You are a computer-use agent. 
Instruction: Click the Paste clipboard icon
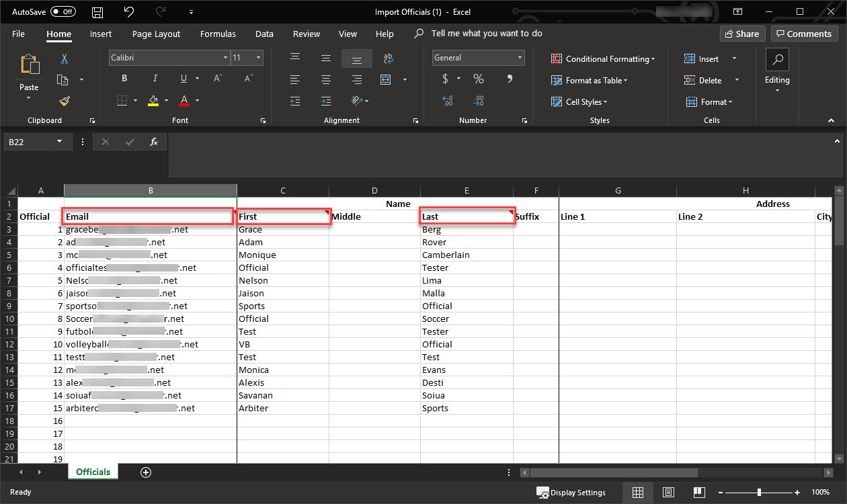[x=29, y=65]
